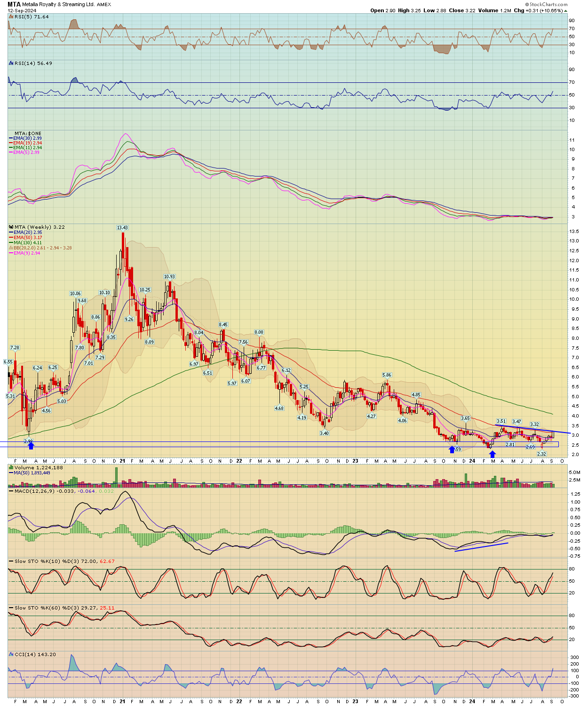Screen dimensions: 588x706
Task: Click the EMA(50) 3.17 legend entry
Action: tap(28, 238)
